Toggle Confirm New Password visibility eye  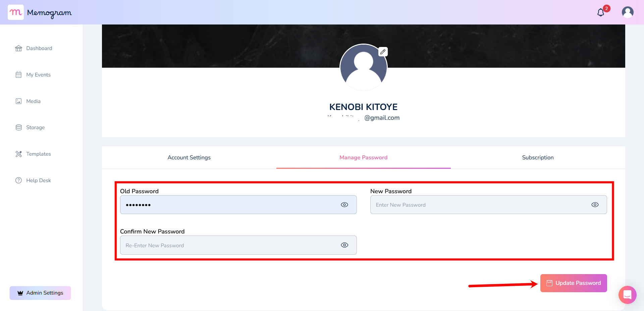pos(344,245)
